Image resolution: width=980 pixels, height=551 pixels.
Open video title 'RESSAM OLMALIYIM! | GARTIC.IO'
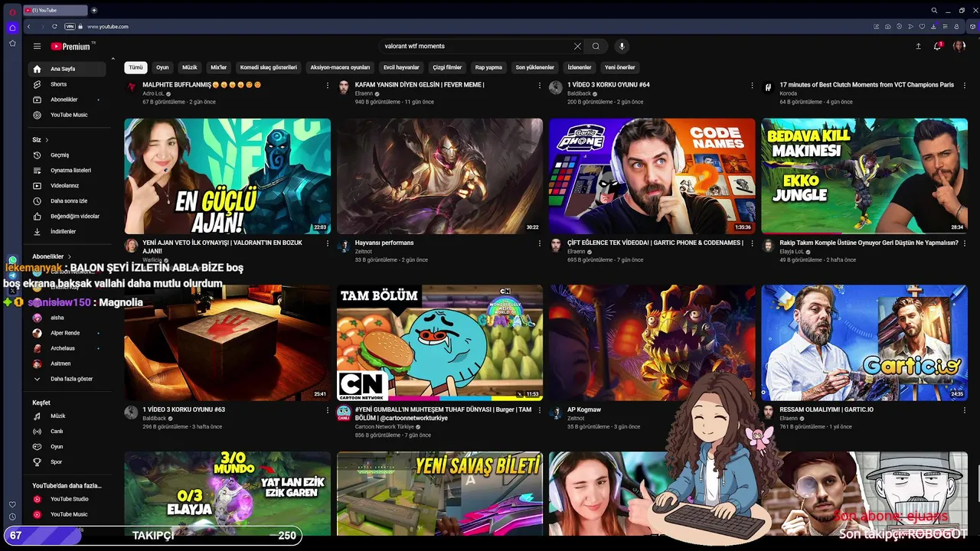click(826, 409)
